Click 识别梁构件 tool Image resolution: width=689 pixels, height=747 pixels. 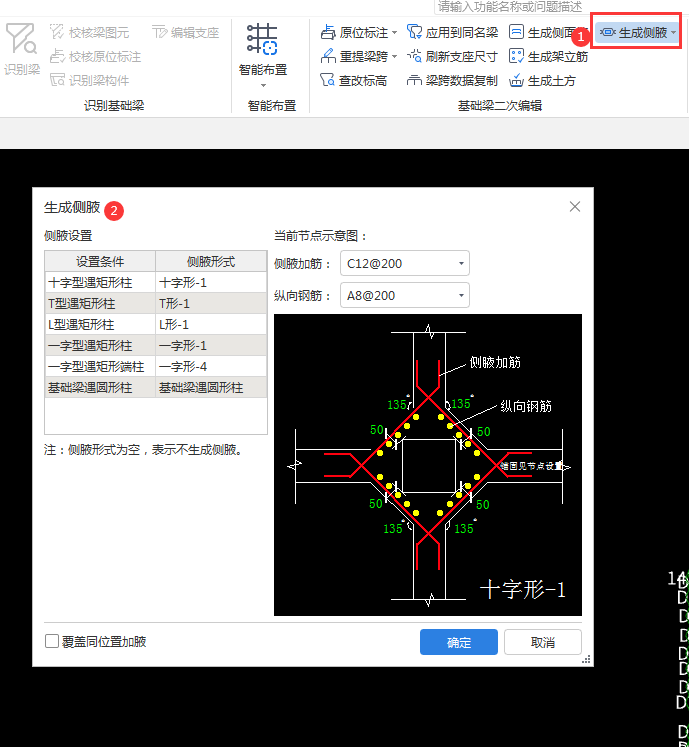coord(90,80)
